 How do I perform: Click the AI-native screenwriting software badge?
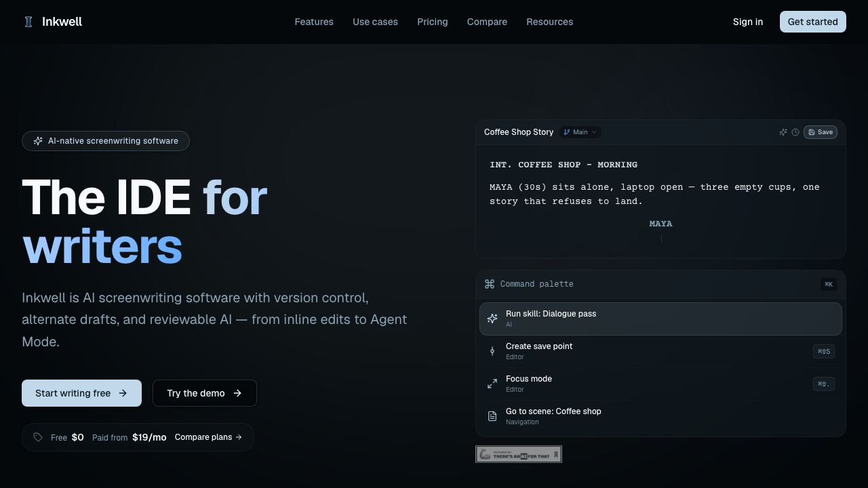click(106, 141)
